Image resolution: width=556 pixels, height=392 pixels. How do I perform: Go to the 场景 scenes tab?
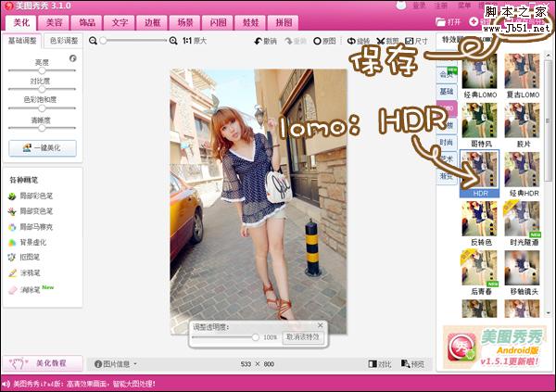pos(185,22)
